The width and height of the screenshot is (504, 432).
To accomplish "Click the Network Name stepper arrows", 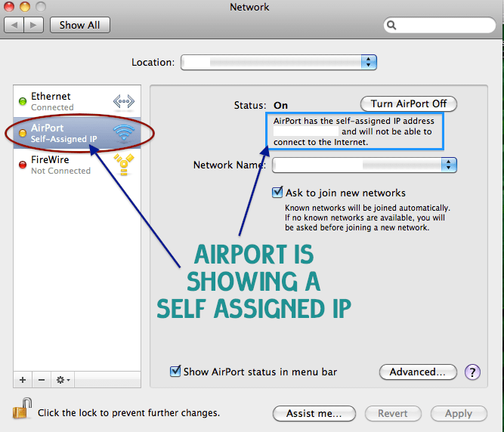I will point(449,165).
